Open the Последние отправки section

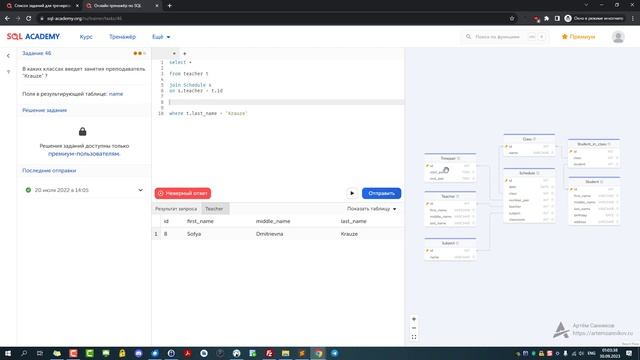(49, 171)
